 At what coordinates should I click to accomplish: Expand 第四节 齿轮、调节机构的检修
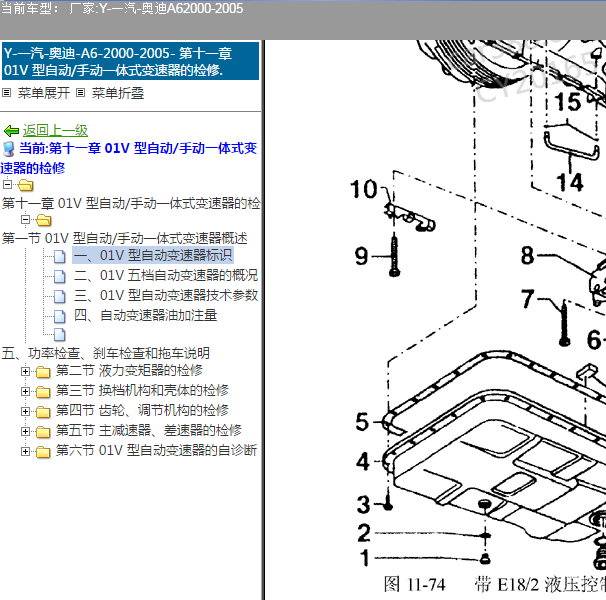(25, 411)
